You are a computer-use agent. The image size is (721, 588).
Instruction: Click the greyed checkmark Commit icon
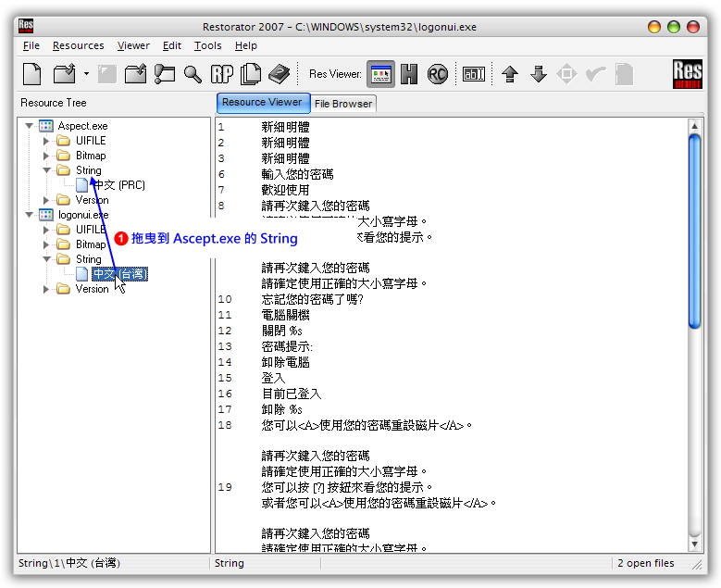pos(595,74)
